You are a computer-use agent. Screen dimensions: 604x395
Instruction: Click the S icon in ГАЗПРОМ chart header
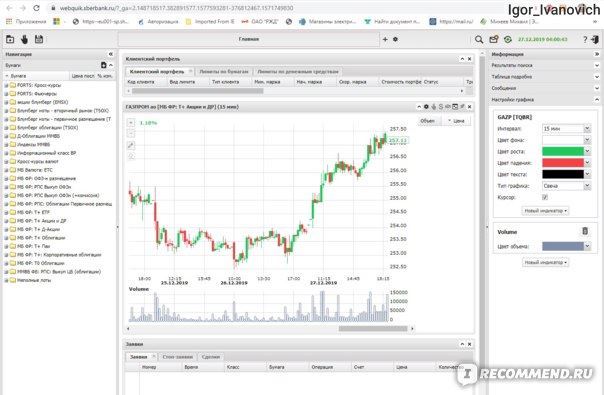pyautogui.click(x=441, y=107)
